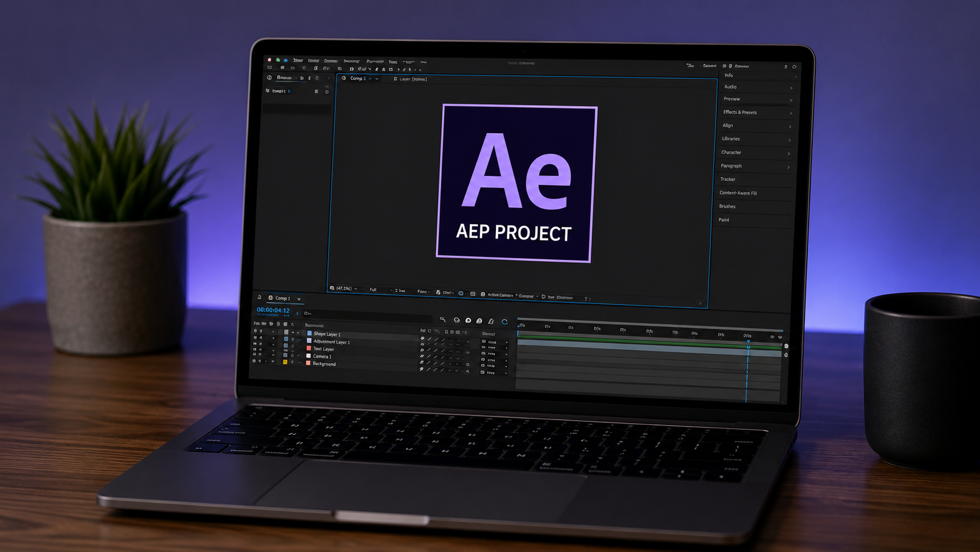Switch to the Layer (none) tab
Image resolution: width=980 pixels, height=552 pixels.
click(x=413, y=79)
